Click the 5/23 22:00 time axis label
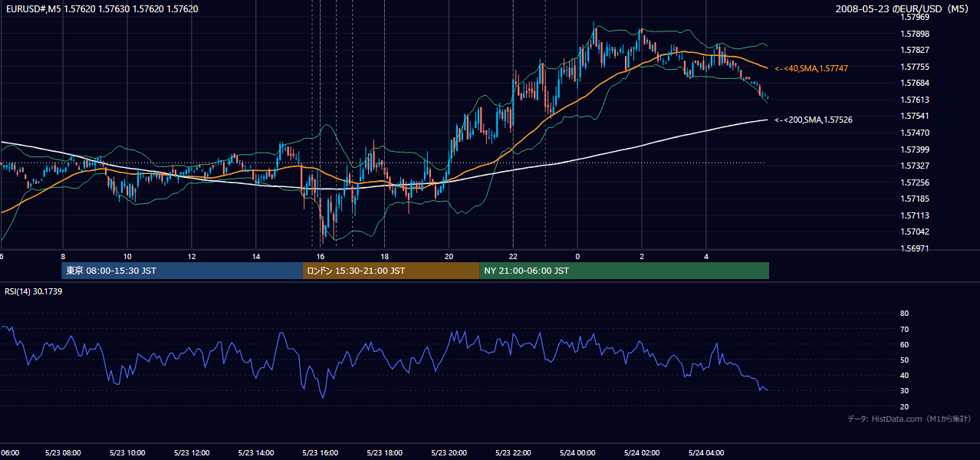980x460 pixels. [x=514, y=452]
